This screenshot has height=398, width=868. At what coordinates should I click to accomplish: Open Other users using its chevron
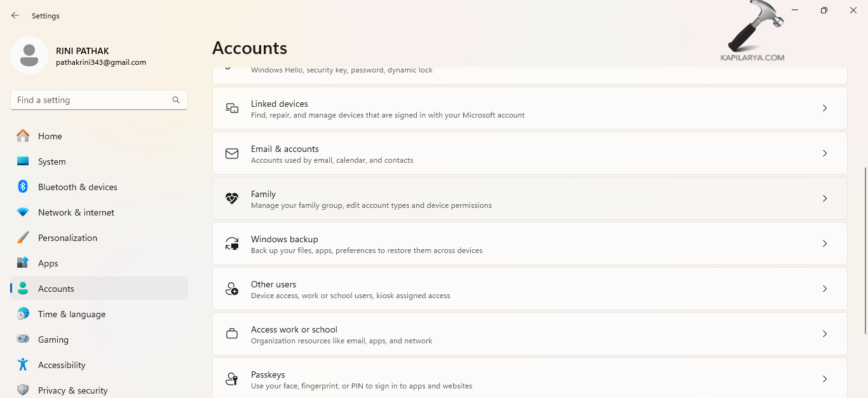[x=825, y=289]
